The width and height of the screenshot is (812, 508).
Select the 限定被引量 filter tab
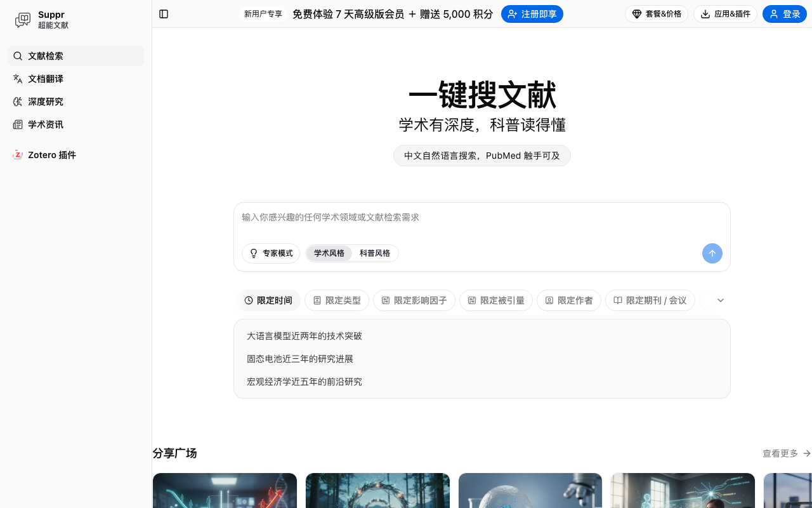pos(496,300)
